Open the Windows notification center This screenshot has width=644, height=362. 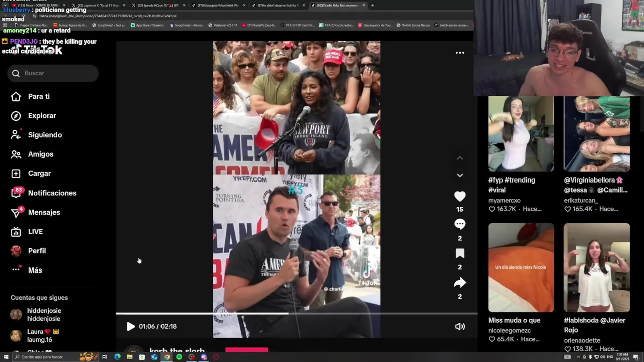[x=636, y=357]
